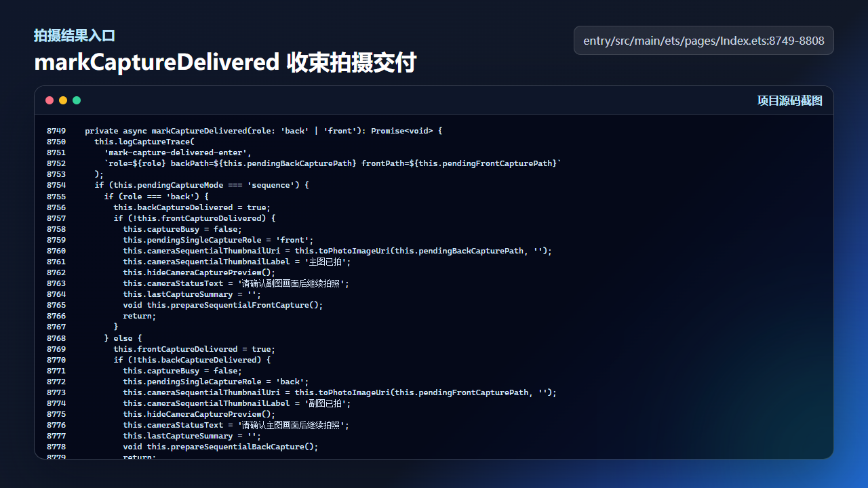Click line number 8775
The height and width of the screenshot is (488, 868).
[56, 414]
